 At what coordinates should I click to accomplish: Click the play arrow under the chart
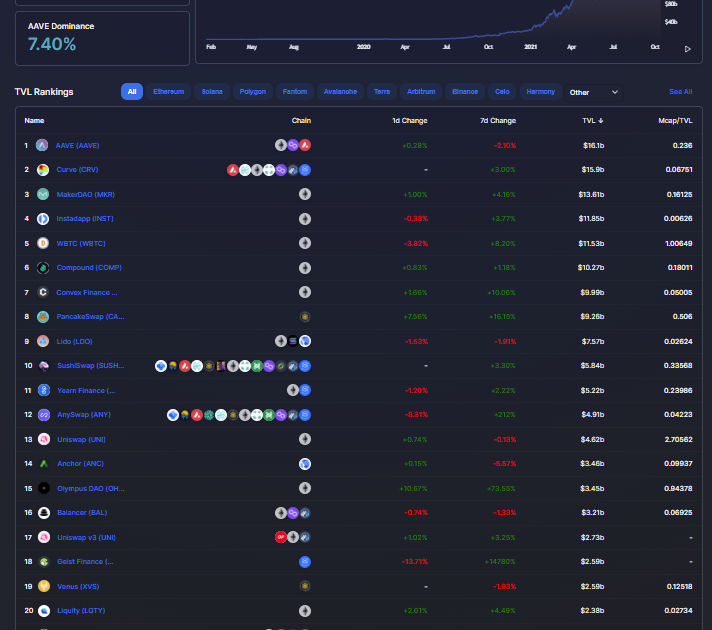coord(687,48)
